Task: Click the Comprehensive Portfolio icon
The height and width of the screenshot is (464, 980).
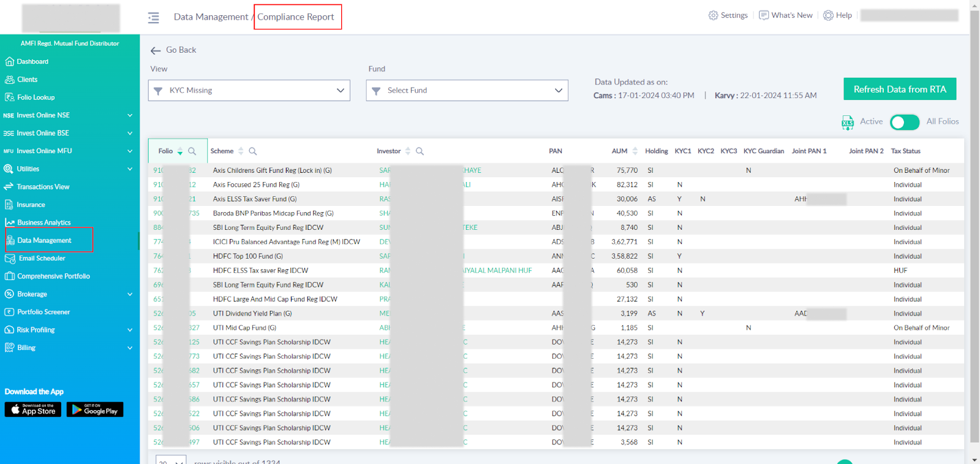Action: pyautogui.click(x=10, y=276)
